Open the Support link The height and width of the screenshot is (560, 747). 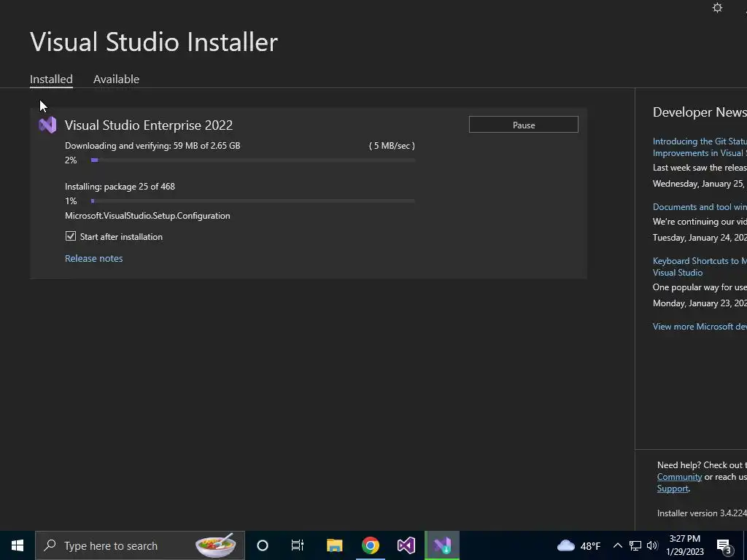click(673, 488)
